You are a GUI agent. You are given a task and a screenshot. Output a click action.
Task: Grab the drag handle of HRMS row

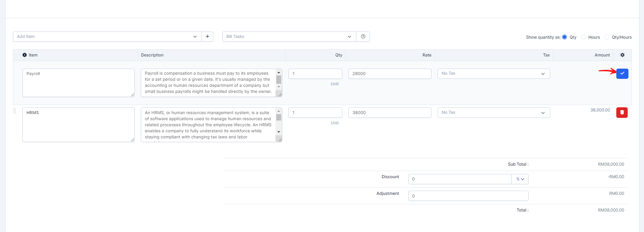click(x=15, y=111)
